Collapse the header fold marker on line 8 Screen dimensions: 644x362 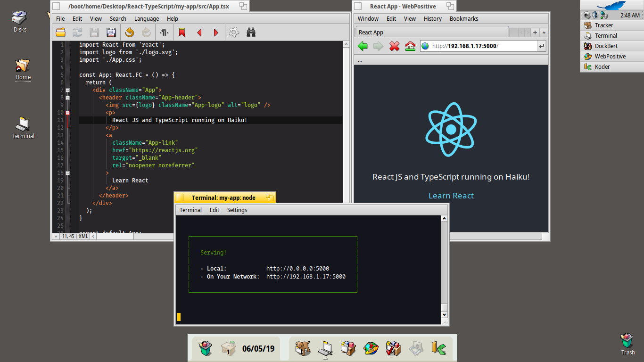(x=68, y=98)
